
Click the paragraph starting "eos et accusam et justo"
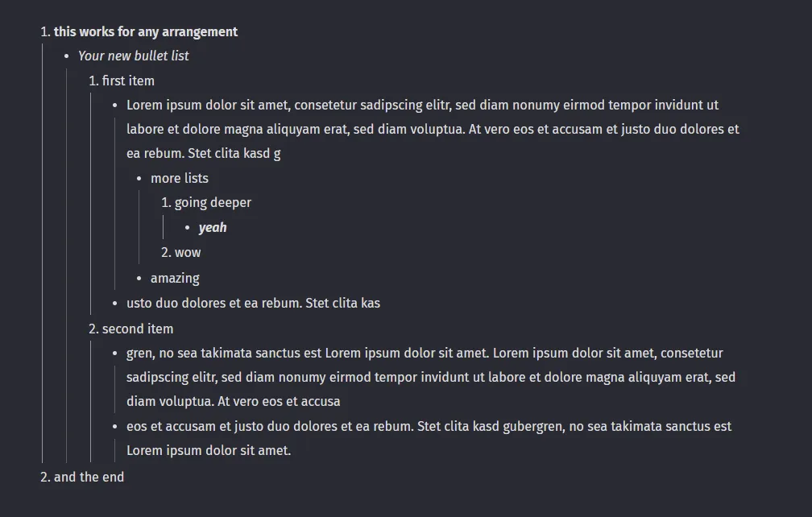coord(429,427)
